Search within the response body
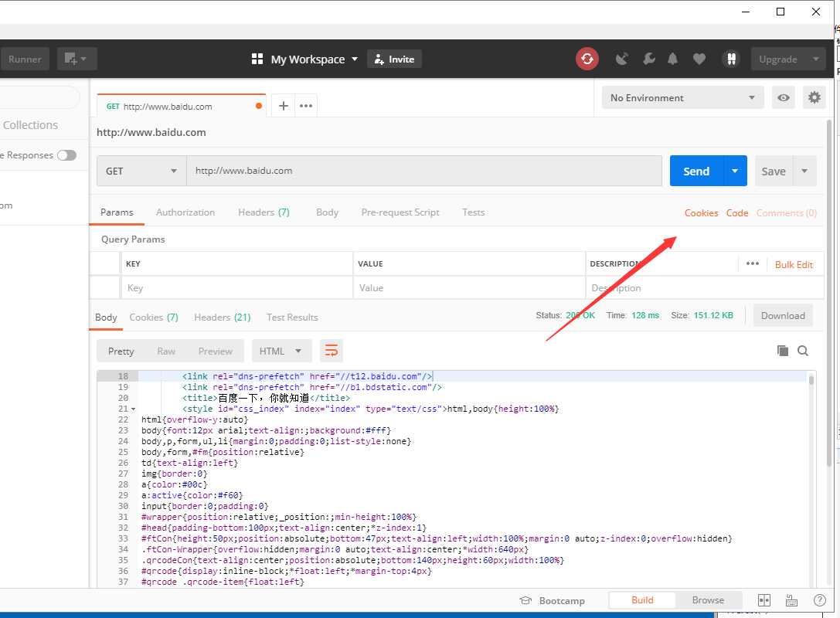Screen dimensions: 840x618 pyautogui.click(x=802, y=351)
